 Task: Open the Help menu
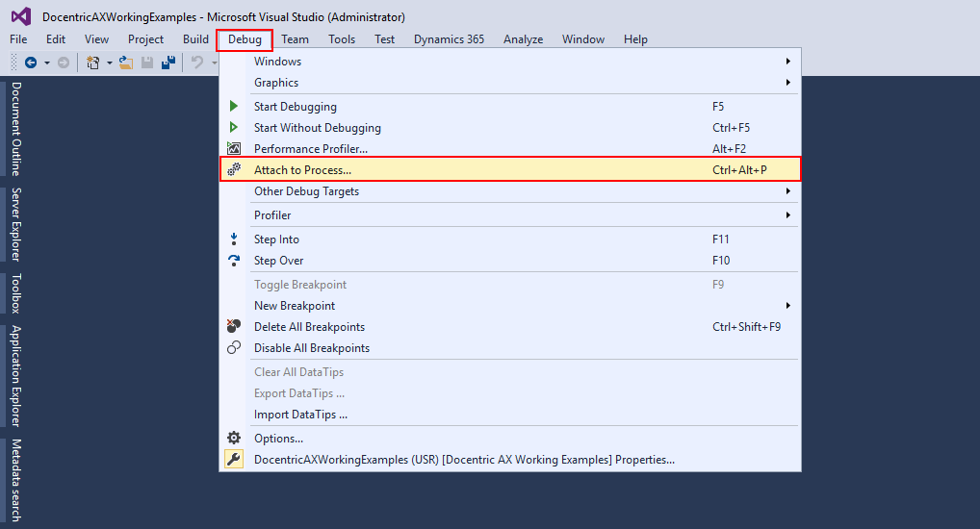tap(635, 39)
